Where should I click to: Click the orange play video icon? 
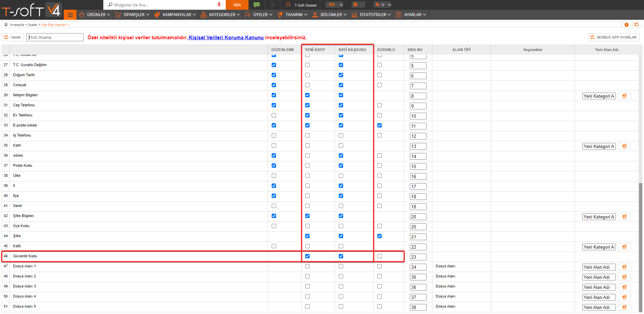(x=627, y=24)
